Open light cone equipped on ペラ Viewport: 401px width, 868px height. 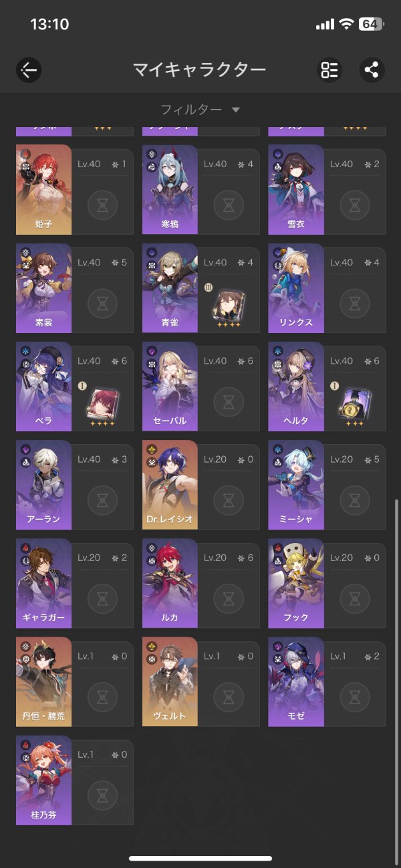point(102,404)
